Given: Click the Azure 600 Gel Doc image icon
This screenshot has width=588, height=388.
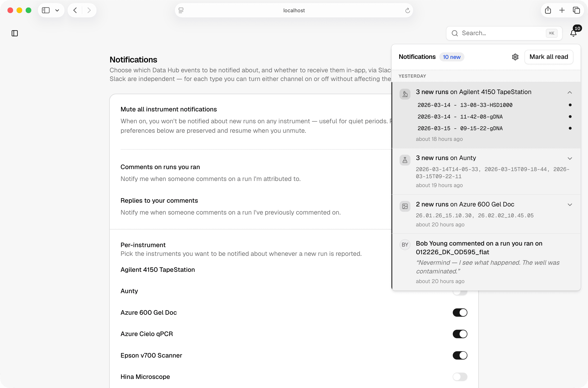Looking at the screenshot, I should tap(405, 206).
